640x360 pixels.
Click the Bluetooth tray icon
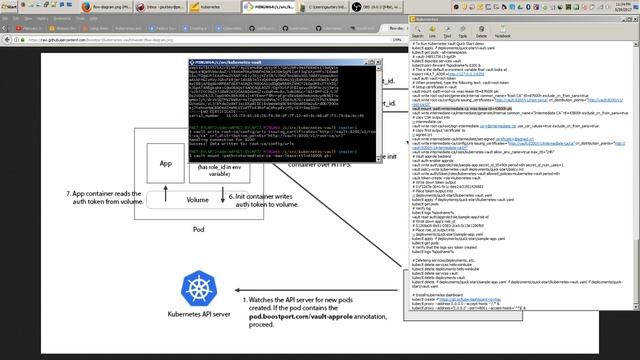coord(528,7)
